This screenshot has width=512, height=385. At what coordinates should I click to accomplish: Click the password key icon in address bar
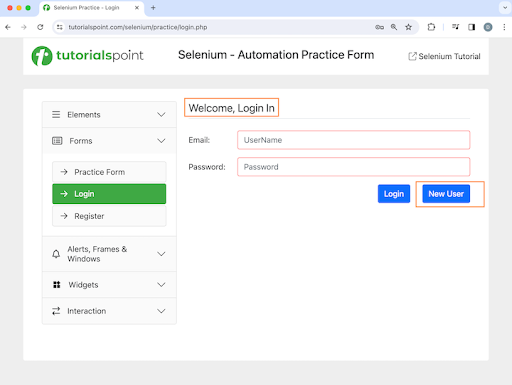[x=379, y=27]
